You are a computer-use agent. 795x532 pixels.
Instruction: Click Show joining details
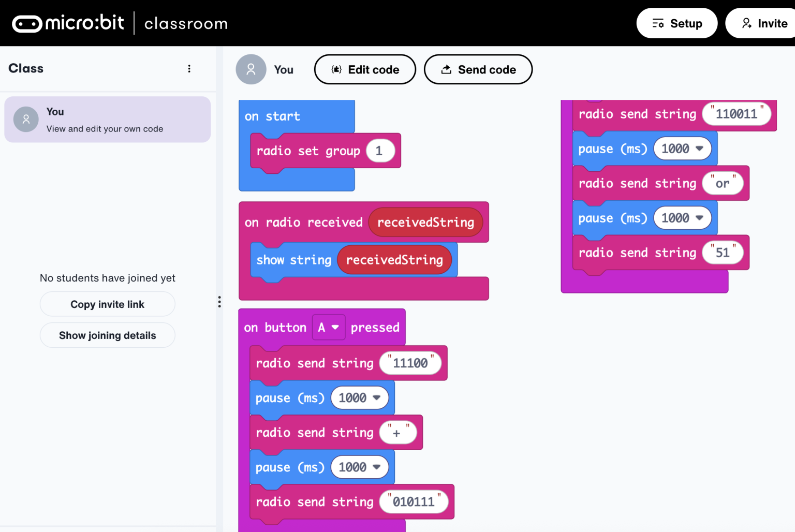[107, 335]
